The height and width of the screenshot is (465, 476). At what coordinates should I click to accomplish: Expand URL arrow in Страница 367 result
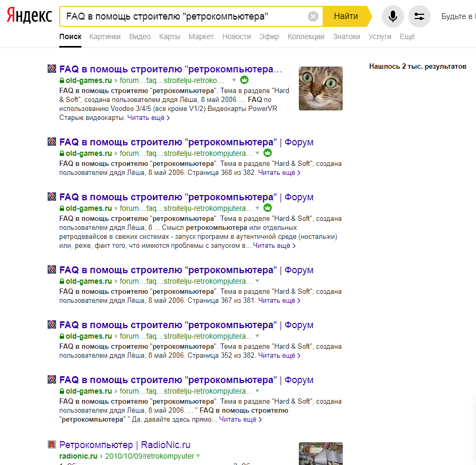[x=257, y=281]
